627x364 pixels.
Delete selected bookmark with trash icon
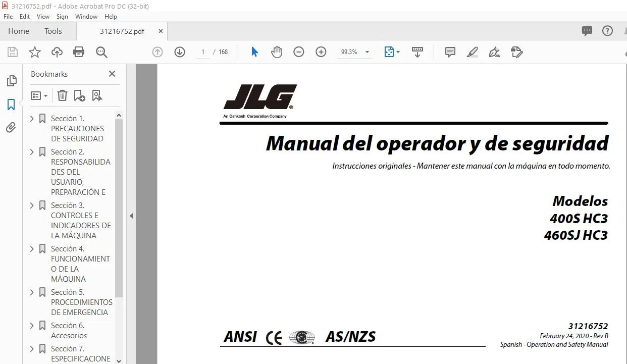click(x=62, y=95)
